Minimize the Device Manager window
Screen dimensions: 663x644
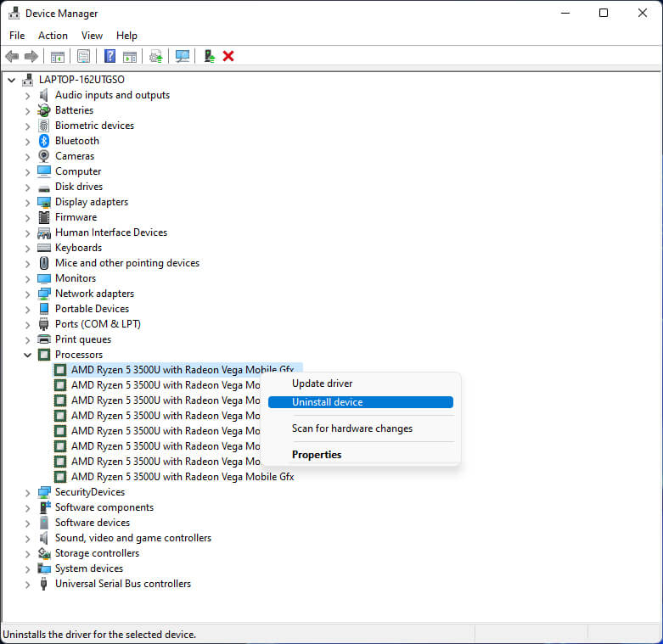pyautogui.click(x=565, y=13)
